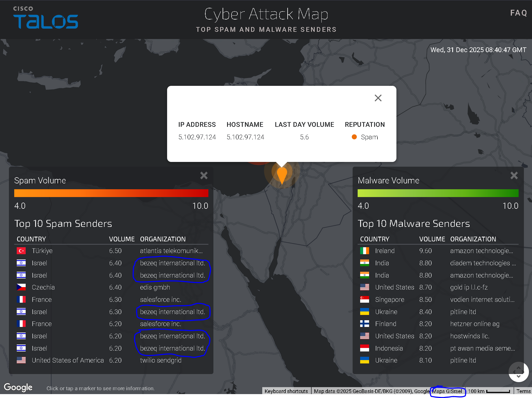Click the Top 10 Malware Senders heading
The height and width of the screenshot is (398, 532).
coord(414,224)
